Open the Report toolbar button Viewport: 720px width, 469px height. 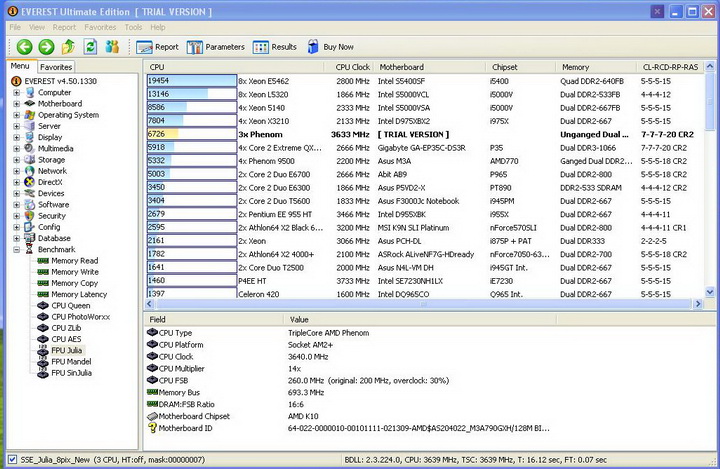[x=157, y=47]
